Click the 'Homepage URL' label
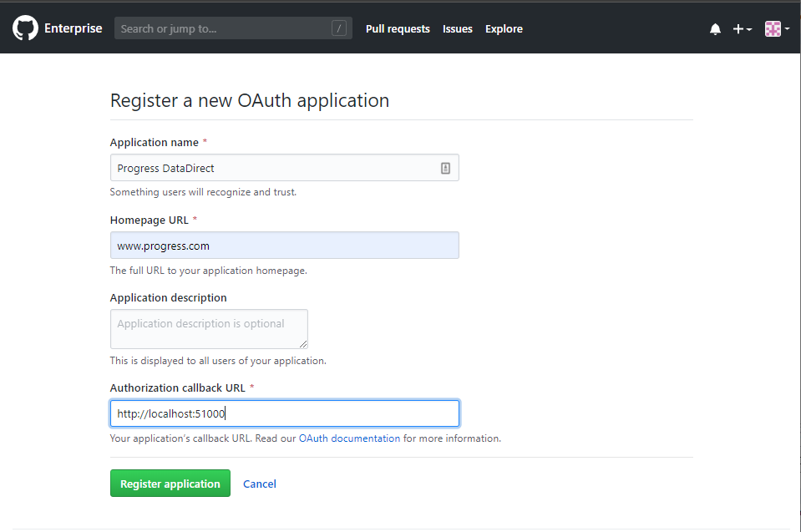Image resolution: width=801 pixels, height=532 pixels. [x=150, y=220]
